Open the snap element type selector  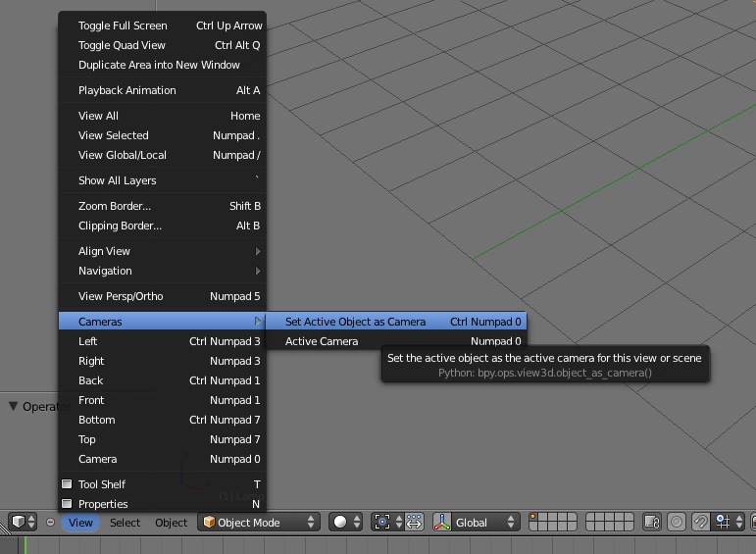(728, 523)
